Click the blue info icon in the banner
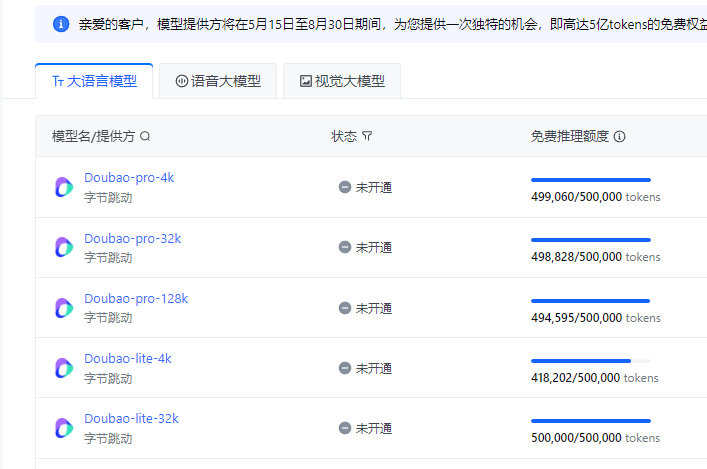The height and width of the screenshot is (469, 707). (61, 24)
